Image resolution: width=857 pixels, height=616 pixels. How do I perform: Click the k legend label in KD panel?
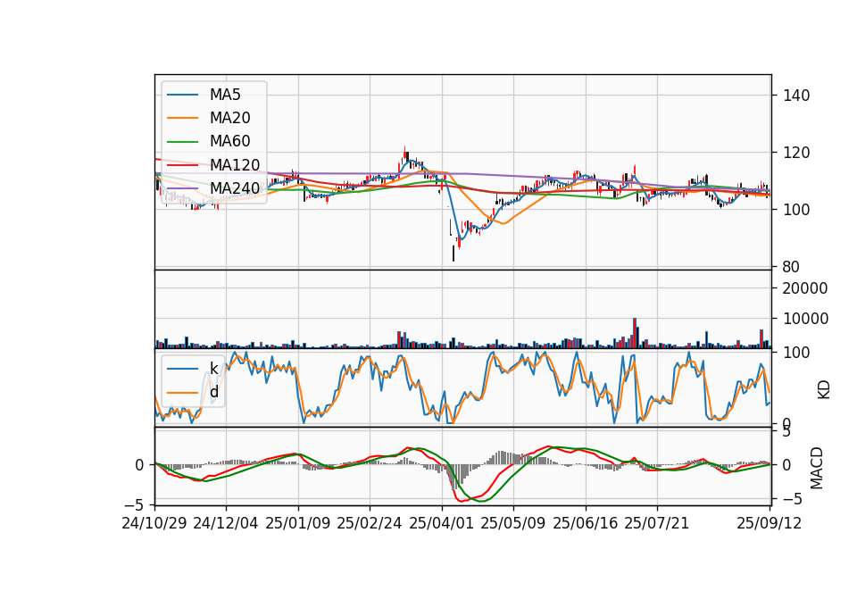(213, 369)
